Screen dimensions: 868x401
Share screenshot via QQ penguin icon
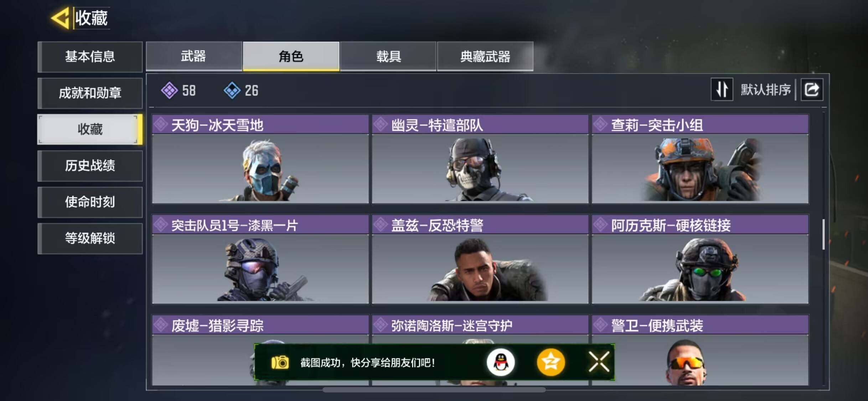pyautogui.click(x=501, y=363)
